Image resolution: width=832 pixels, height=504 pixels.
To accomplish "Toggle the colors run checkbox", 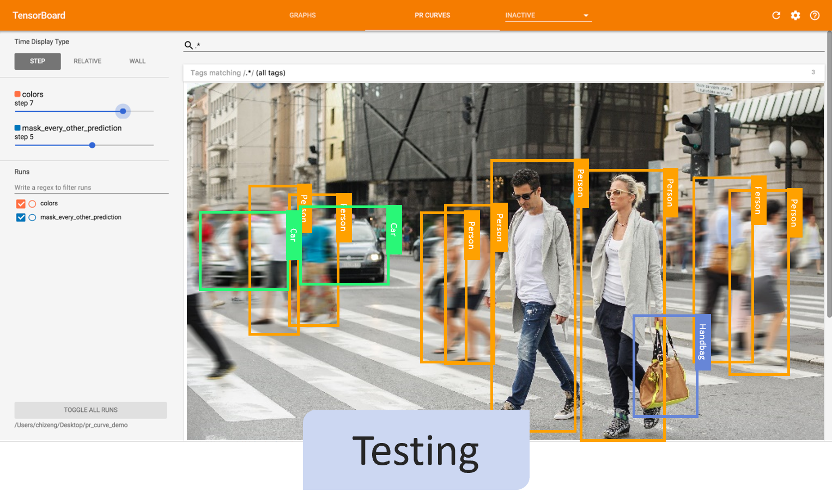I will tap(21, 204).
